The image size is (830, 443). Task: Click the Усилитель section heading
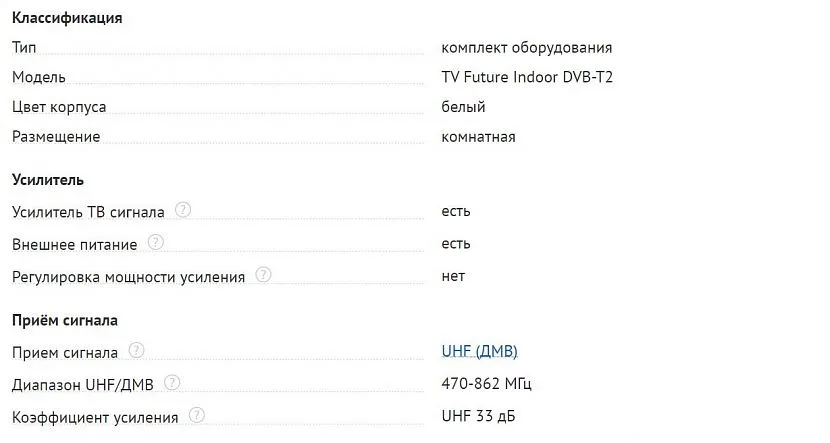tap(48, 180)
